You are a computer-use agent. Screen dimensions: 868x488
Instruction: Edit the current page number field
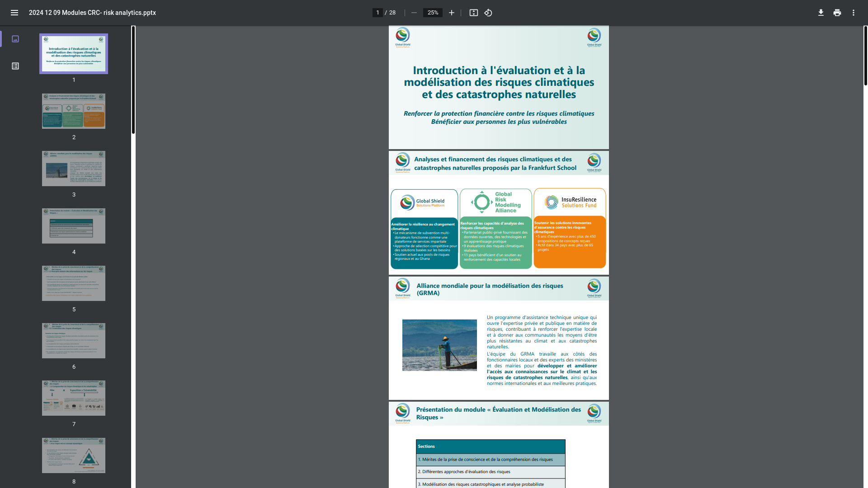[x=377, y=13]
